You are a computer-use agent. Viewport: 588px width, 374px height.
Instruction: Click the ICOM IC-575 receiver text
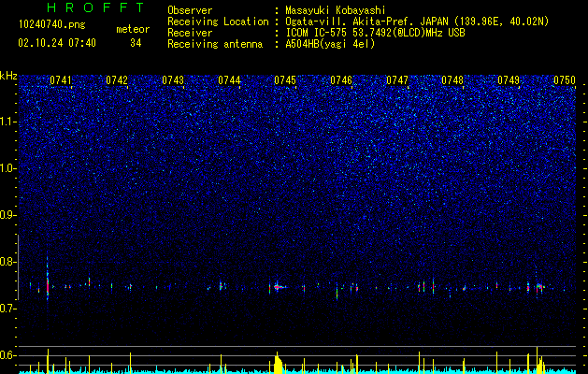(375, 33)
